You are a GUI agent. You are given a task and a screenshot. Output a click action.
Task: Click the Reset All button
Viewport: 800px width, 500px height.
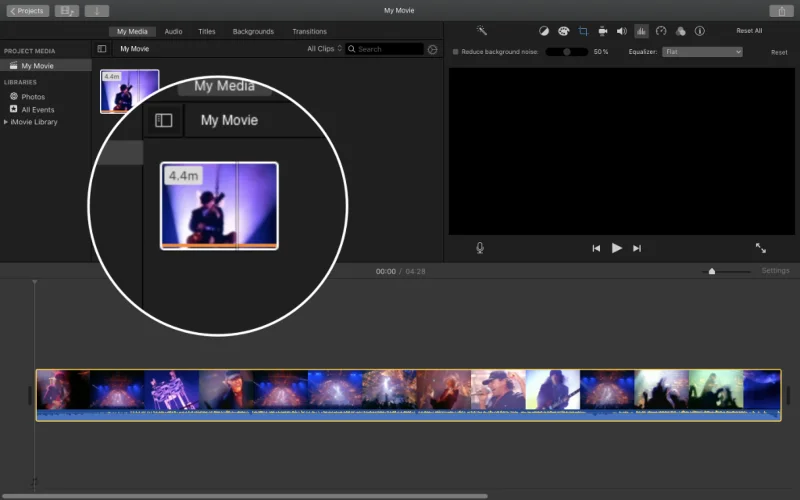coord(749,31)
